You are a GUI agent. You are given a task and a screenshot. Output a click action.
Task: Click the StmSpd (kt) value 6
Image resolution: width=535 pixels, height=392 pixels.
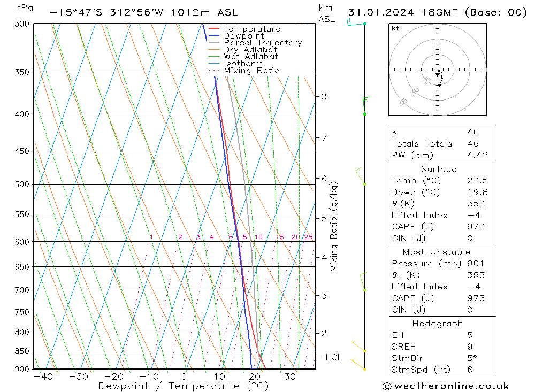tap(470, 370)
